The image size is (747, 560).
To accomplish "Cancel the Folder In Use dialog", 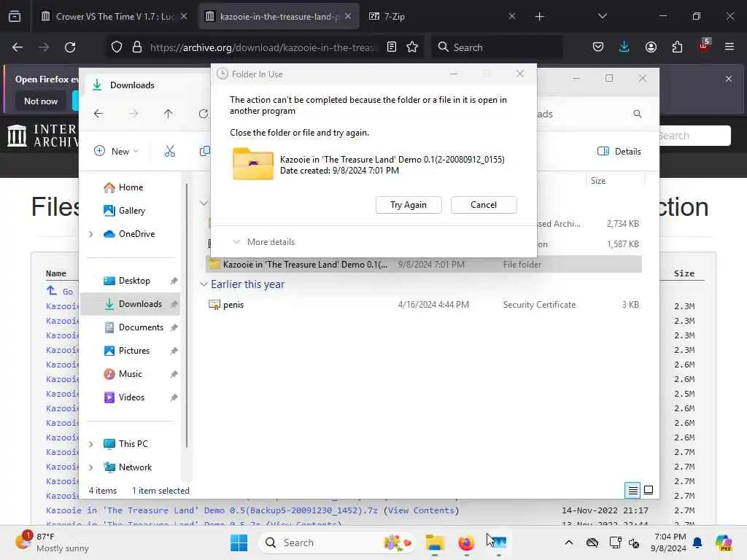I will coord(484,205).
